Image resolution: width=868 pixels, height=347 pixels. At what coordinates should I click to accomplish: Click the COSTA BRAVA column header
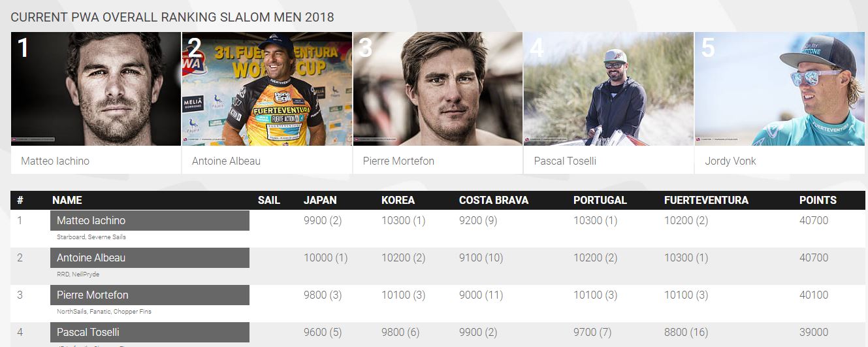[494, 200]
